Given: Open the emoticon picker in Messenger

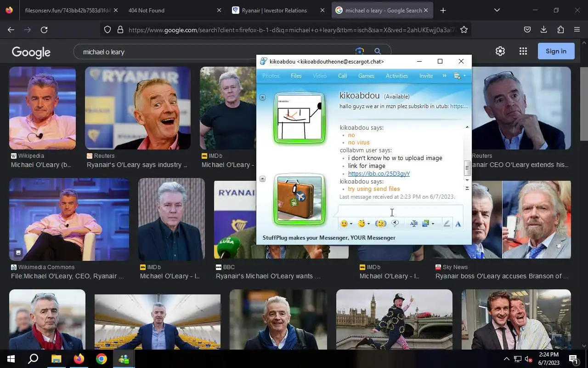Looking at the screenshot, I should (x=344, y=224).
